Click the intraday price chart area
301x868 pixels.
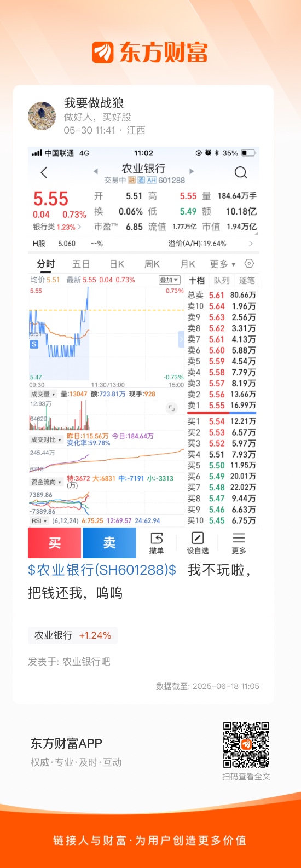click(107, 334)
